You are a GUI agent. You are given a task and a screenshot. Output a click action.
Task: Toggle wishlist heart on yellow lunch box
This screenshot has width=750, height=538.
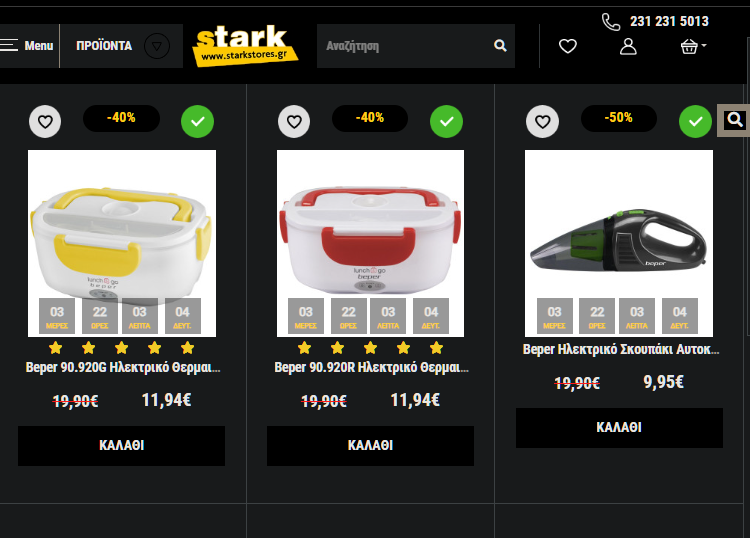(x=45, y=121)
